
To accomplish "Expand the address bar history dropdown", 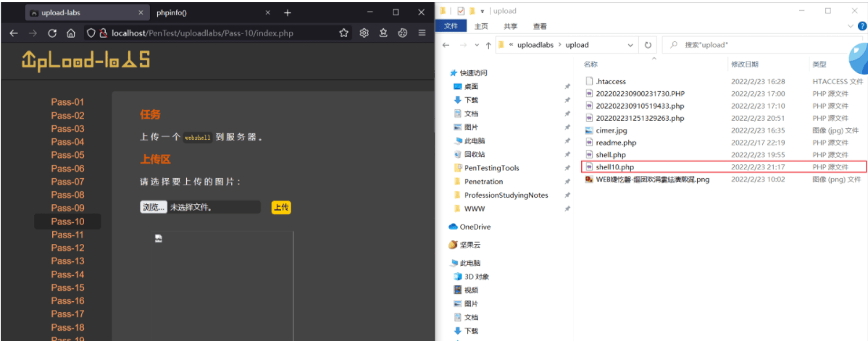I will click(630, 46).
